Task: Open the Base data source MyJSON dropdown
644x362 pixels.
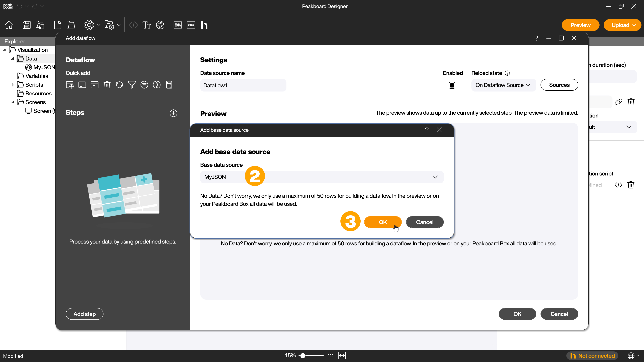Action: (322, 177)
